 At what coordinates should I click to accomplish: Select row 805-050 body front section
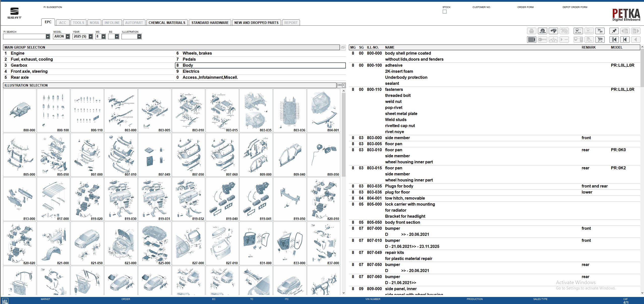(495, 222)
